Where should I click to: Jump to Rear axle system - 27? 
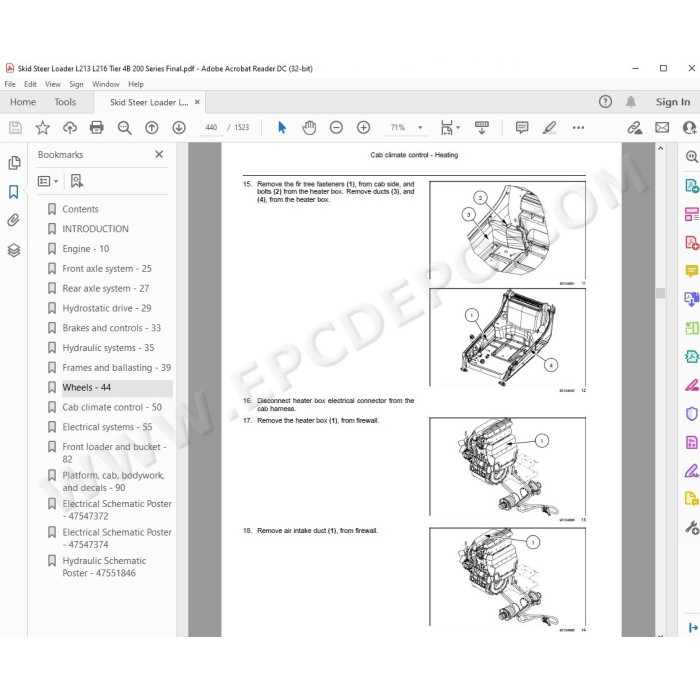[106, 288]
